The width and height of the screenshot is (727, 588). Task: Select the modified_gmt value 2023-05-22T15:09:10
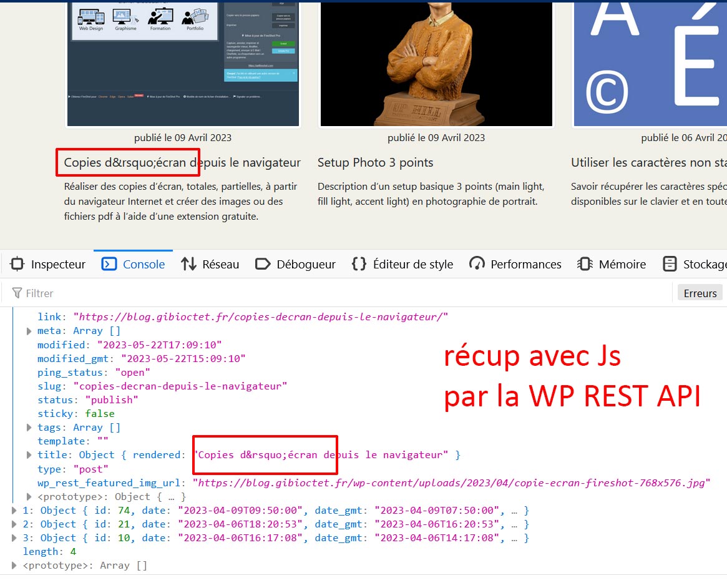(183, 358)
